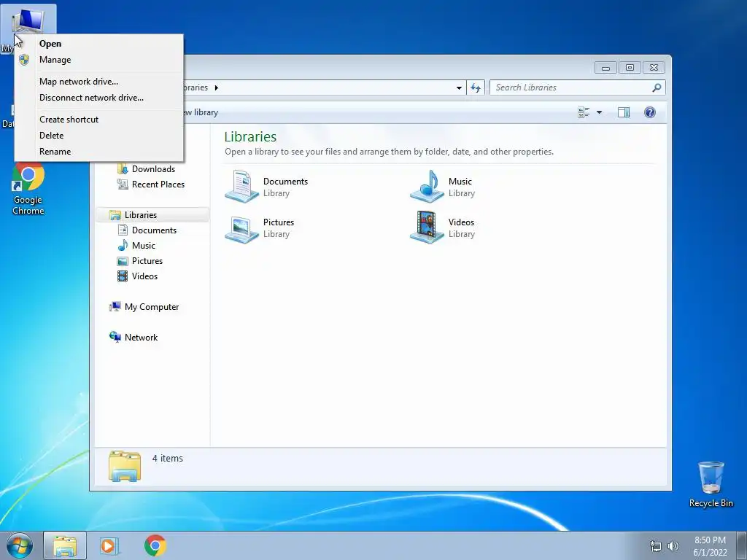Image resolution: width=747 pixels, height=560 pixels.
Task: Select Manage in the context menu
Action: point(99,60)
